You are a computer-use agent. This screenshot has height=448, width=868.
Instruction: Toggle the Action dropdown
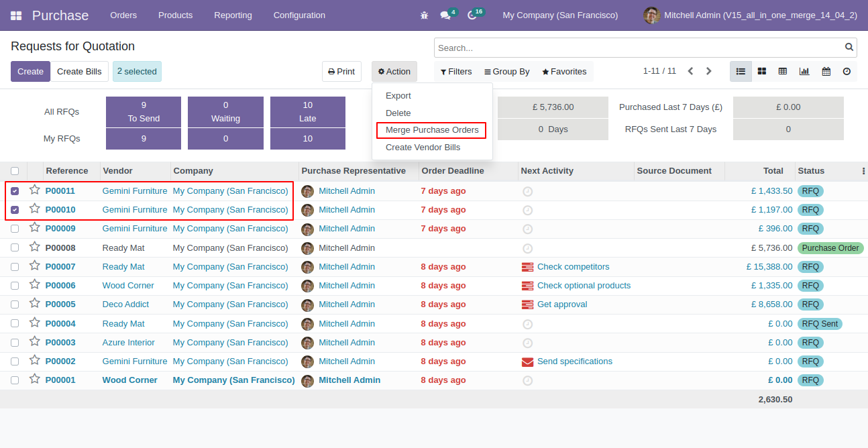click(394, 72)
